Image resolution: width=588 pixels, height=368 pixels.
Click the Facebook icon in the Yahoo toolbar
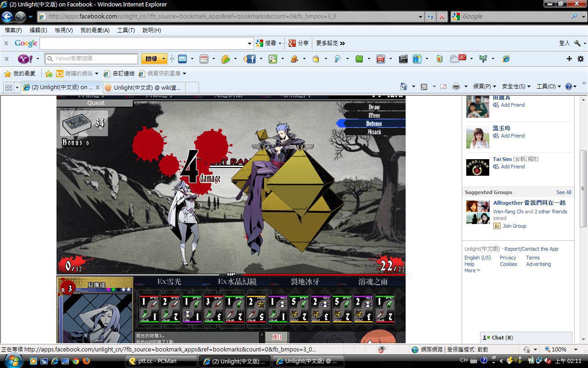pyautogui.click(x=250, y=59)
